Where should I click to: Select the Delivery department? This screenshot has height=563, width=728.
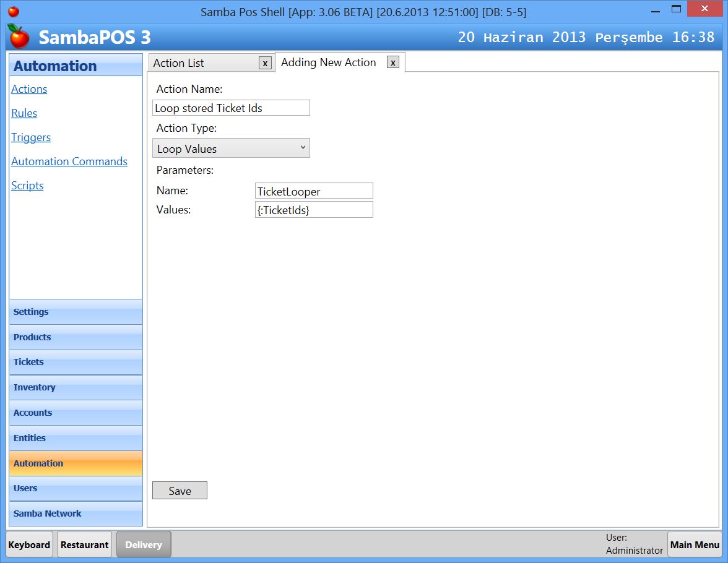143,544
